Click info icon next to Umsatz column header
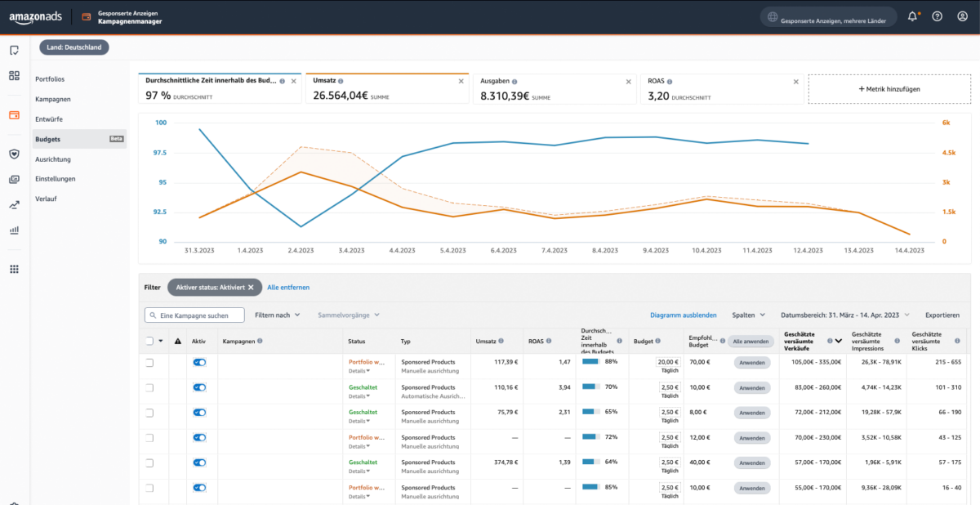Screen dimensions: 980x505 pos(501,341)
